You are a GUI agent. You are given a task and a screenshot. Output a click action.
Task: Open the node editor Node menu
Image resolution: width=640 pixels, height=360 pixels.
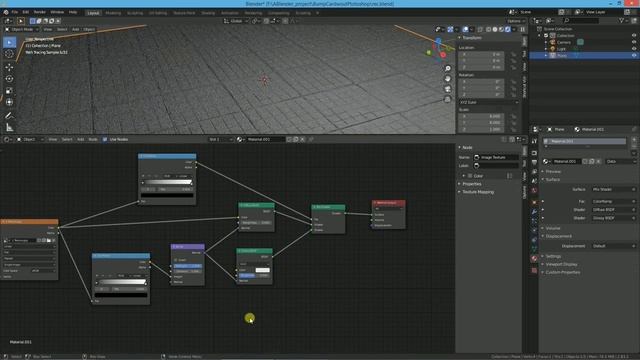(x=93, y=140)
